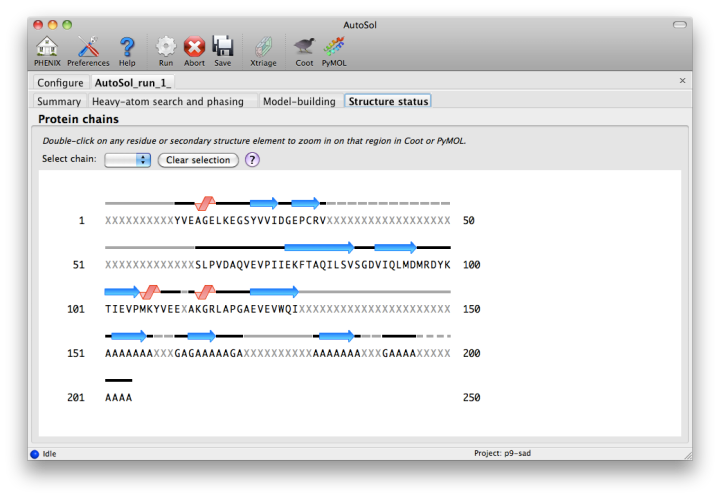The width and height of the screenshot is (720, 498).
Task: Open Preferences from the toolbar
Action: tap(88, 47)
